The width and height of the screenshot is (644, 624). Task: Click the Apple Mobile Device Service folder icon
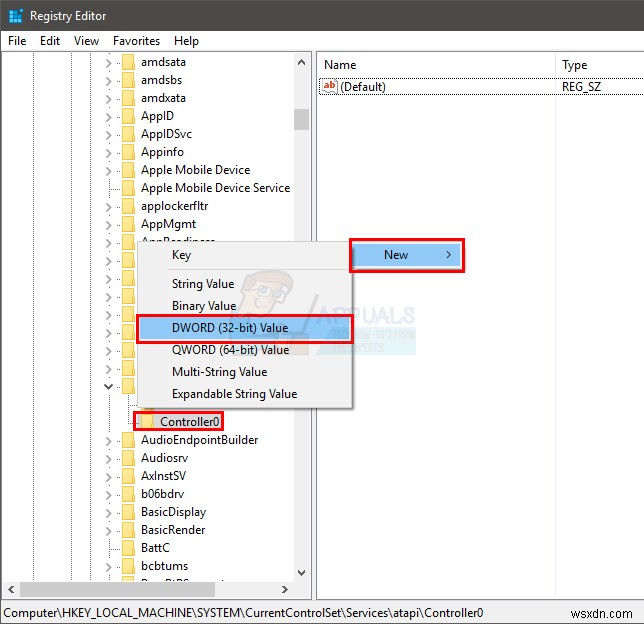[x=128, y=189]
